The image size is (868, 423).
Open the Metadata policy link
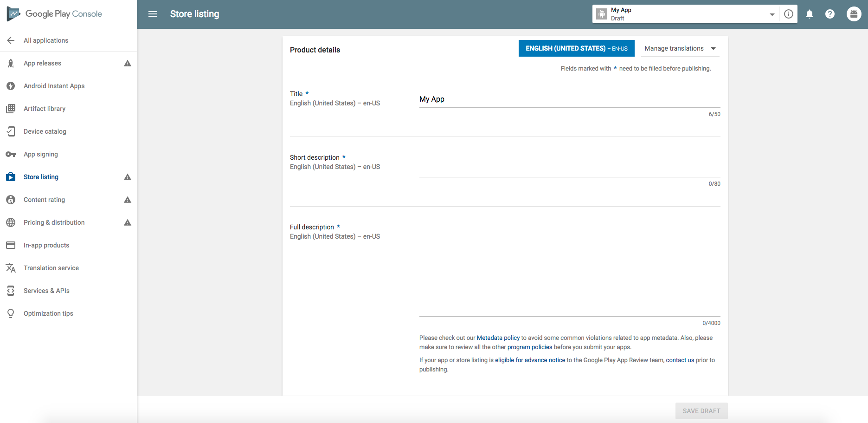pyautogui.click(x=498, y=338)
